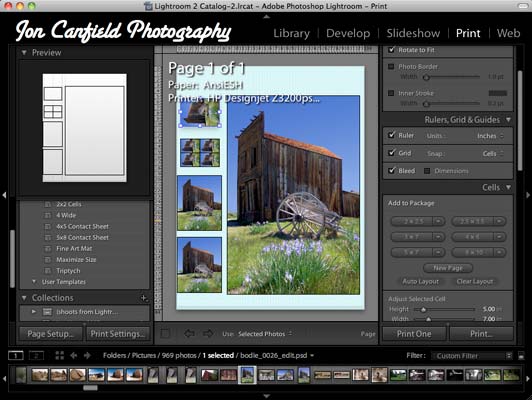Adjust the selected cell Height slider
The image size is (532, 400).
[x=423, y=309]
